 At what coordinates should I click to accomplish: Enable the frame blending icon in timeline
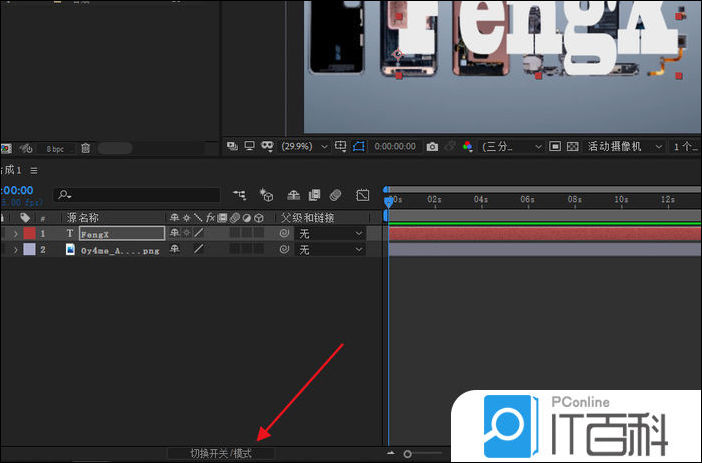[314, 195]
